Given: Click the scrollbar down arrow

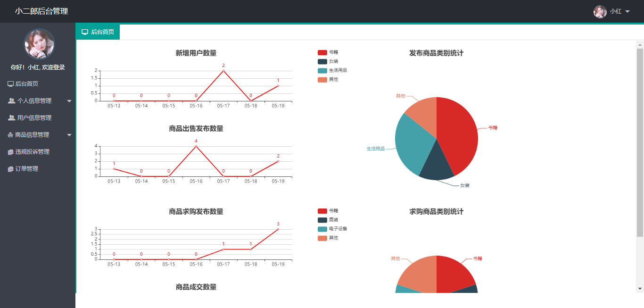Looking at the screenshot, I should click(x=640, y=288).
